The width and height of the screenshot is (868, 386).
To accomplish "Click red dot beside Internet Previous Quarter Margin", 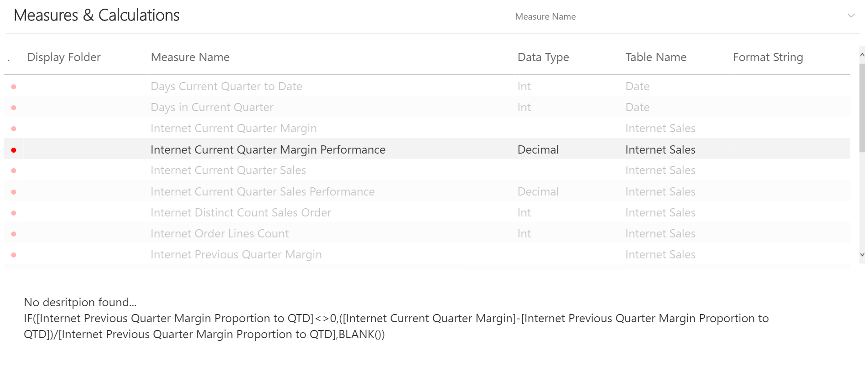I will 14,254.
